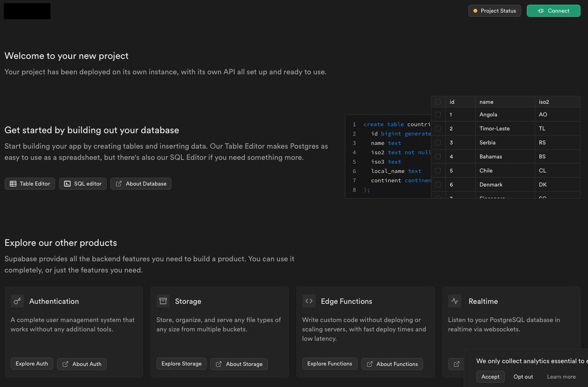Image resolution: width=588 pixels, height=387 pixels.
Task: Check the Angola row checkbox
Action: [438, 115]
